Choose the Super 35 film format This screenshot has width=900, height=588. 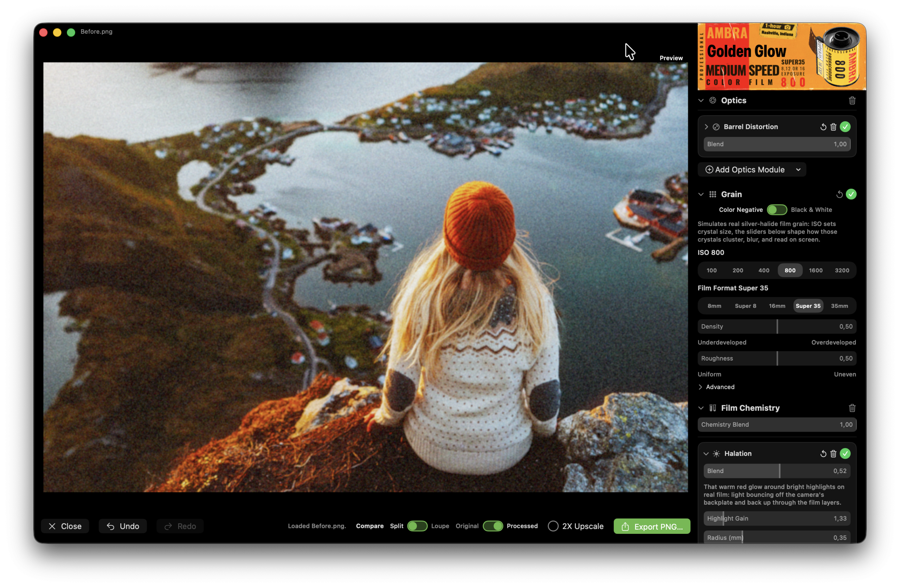pos(808,306)
